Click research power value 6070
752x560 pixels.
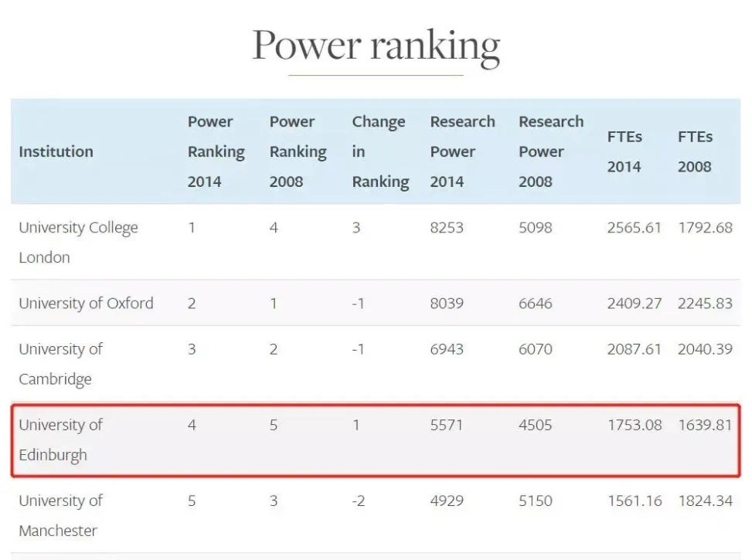(x=536, y=349)
